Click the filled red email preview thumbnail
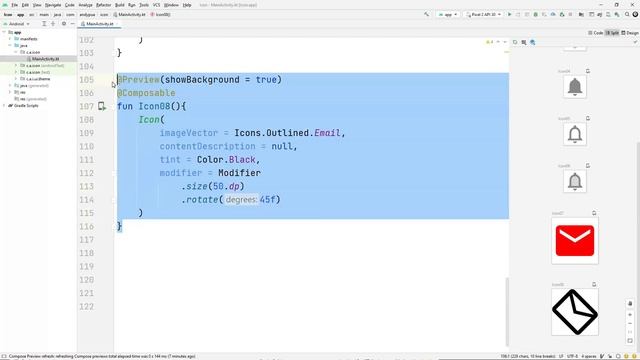The image size is (640, 360). point(575,240)
